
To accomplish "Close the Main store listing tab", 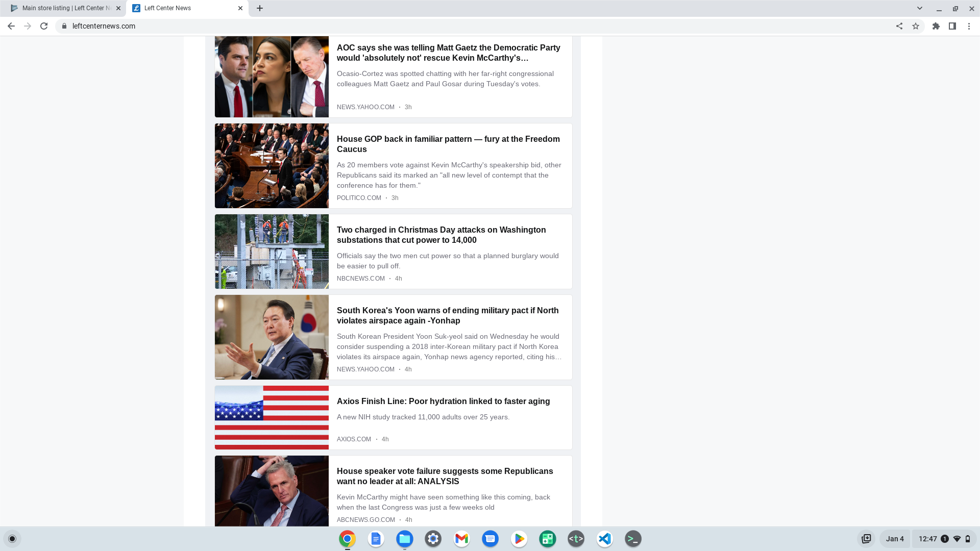I will [x=118, y=8].
